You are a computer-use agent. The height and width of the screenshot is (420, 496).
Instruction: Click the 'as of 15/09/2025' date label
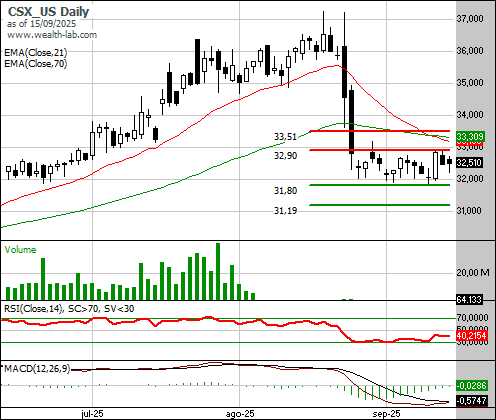point(41,24)
